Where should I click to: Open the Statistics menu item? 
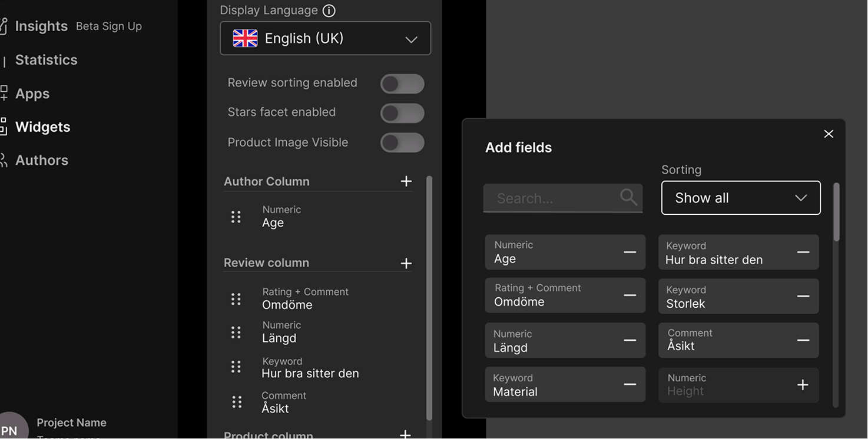pos(46,60)
